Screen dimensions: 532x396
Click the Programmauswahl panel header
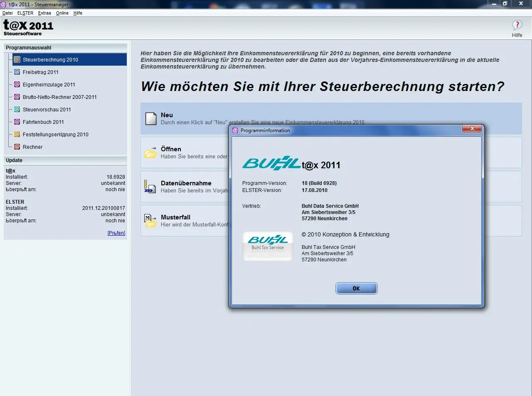pyautogui.click(x=66, y=48)
